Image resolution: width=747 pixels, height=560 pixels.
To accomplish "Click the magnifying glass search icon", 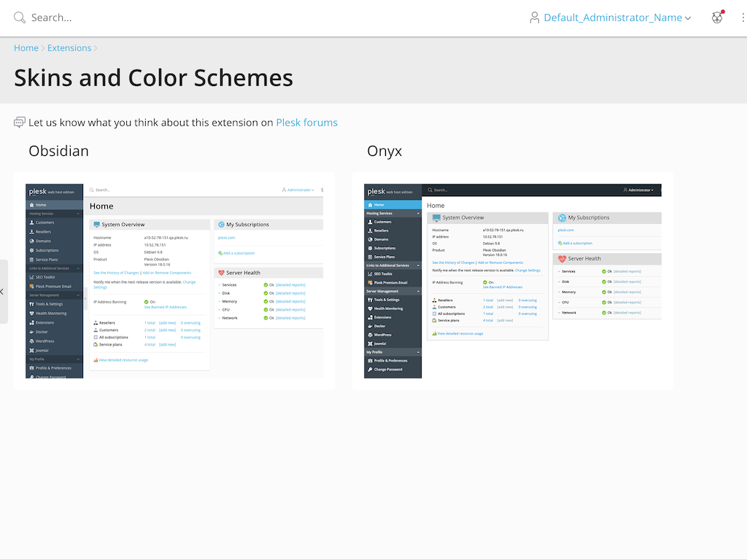I will [x=20, y=17].
